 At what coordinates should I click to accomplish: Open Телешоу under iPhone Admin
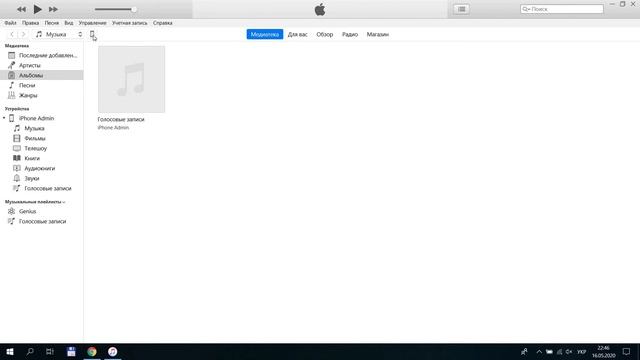point(42,148)
